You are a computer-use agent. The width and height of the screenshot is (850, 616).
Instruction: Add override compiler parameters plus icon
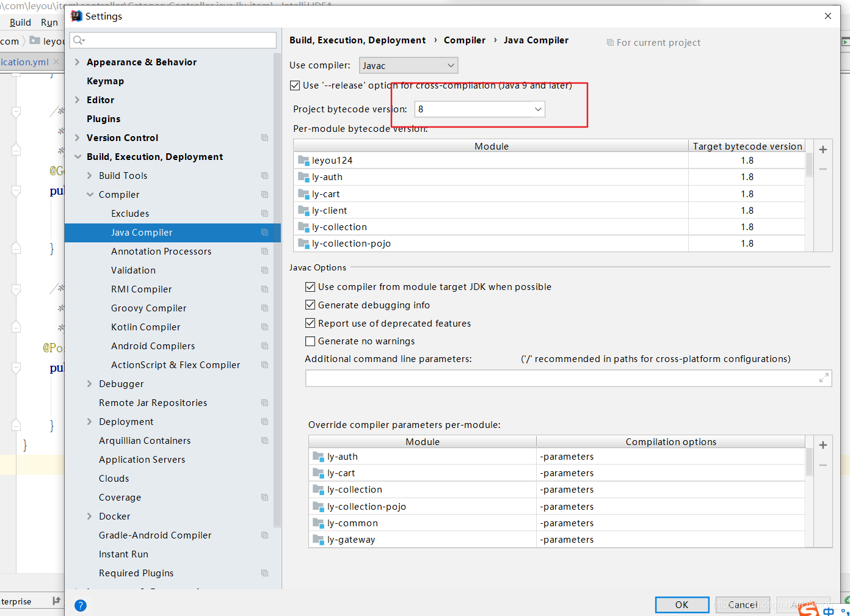823,445
